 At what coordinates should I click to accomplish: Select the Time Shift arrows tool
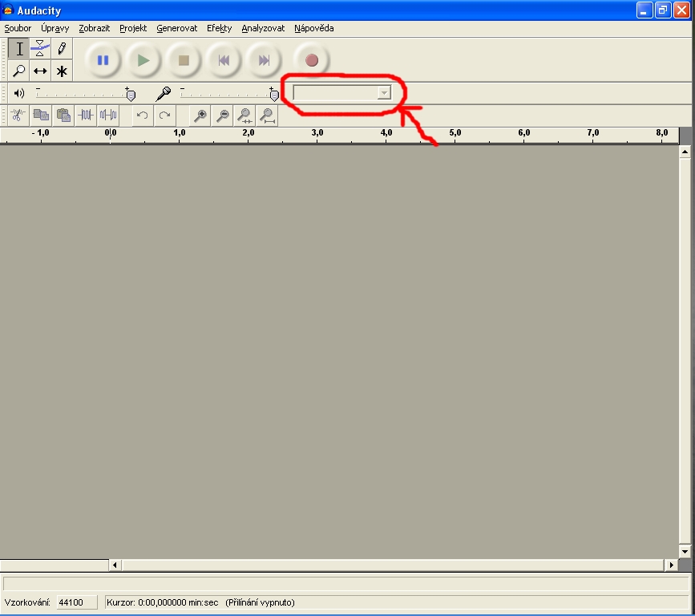click(x=40, y=71)
